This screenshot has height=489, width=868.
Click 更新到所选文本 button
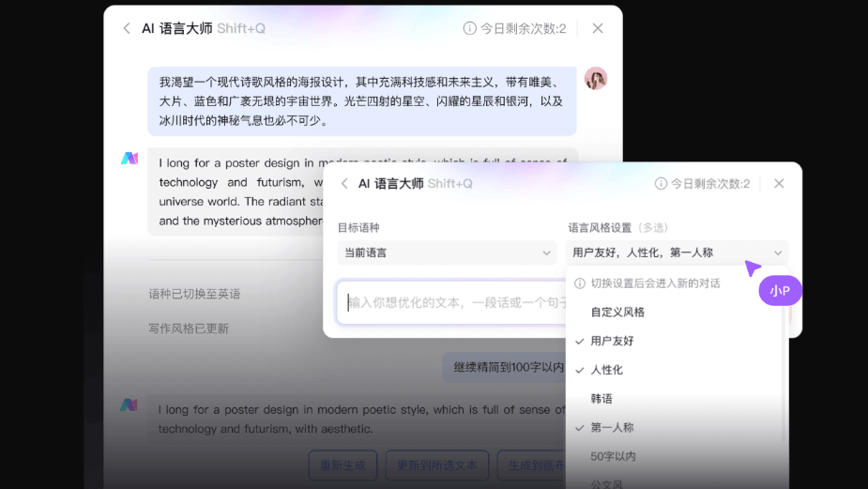coord(436,466)
